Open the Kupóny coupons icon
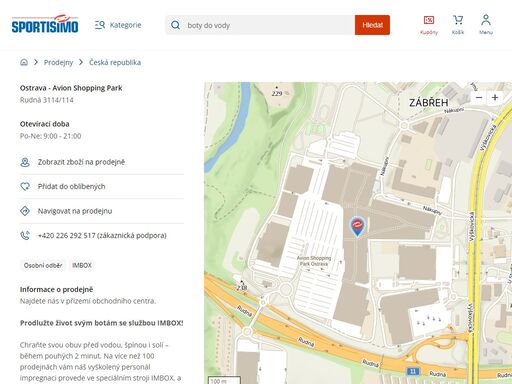512x384 pixels. click(x=429, y=25)
